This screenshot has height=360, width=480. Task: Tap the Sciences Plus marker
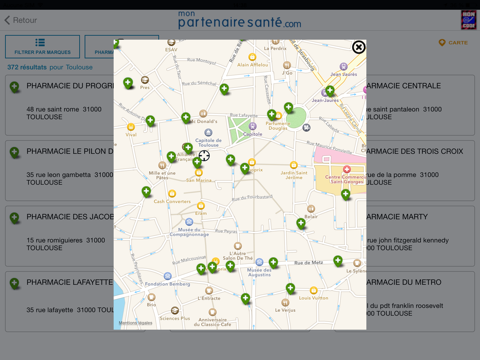click(175, 311)
